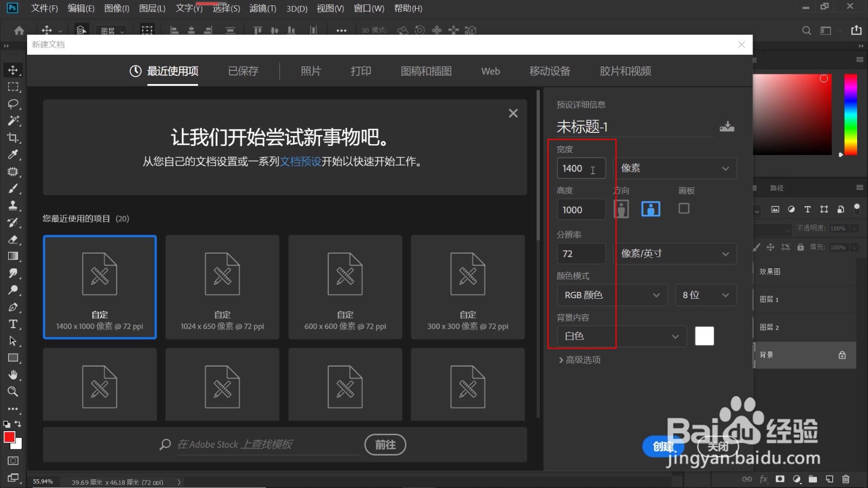Image resolution: width=868 pixels, height=488 pixels.
Task: Click the Create button
Action: pyautogui.click(x=663, y=446)
